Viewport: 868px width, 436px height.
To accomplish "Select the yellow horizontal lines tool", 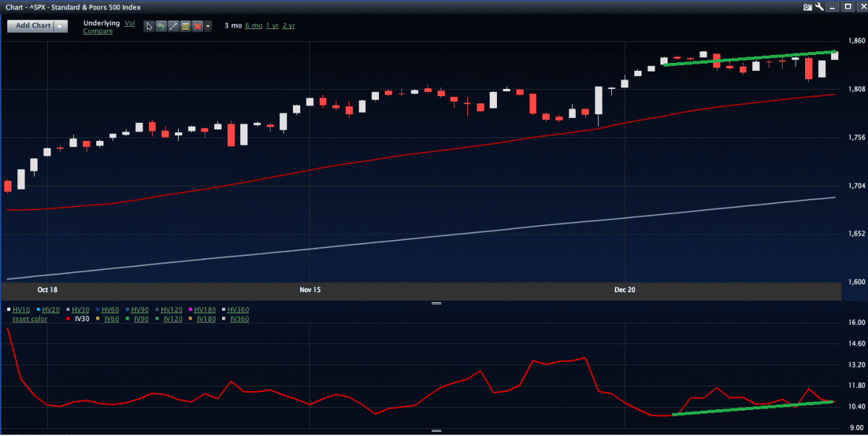I will pos(185,26).
